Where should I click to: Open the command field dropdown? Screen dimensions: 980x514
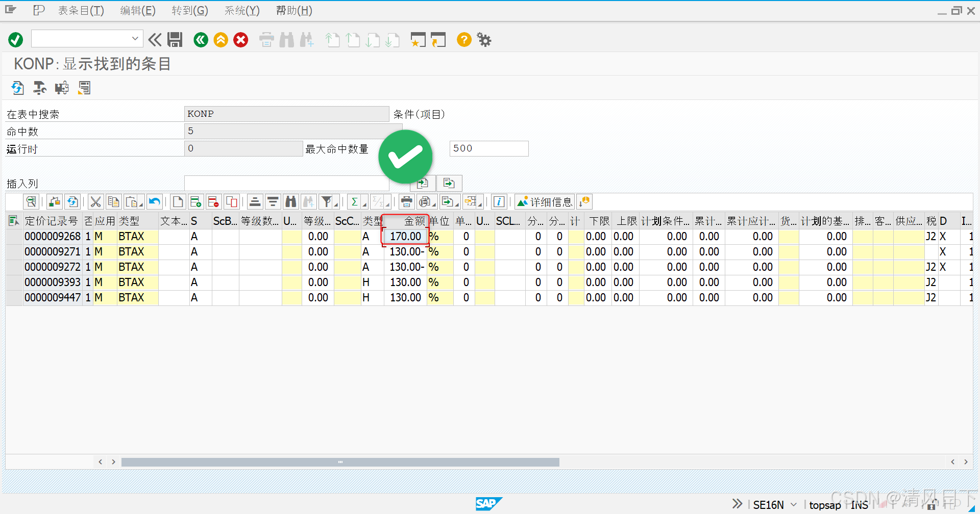click(x=135, y=39)
